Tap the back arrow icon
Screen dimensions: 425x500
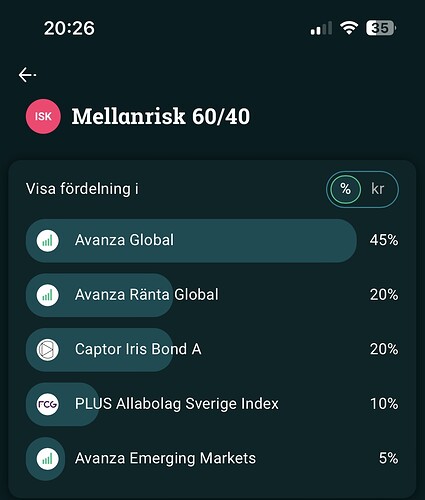point(27,75)
